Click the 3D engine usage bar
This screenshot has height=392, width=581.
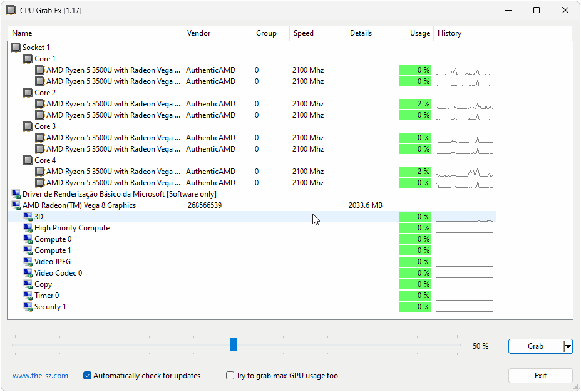414,217
